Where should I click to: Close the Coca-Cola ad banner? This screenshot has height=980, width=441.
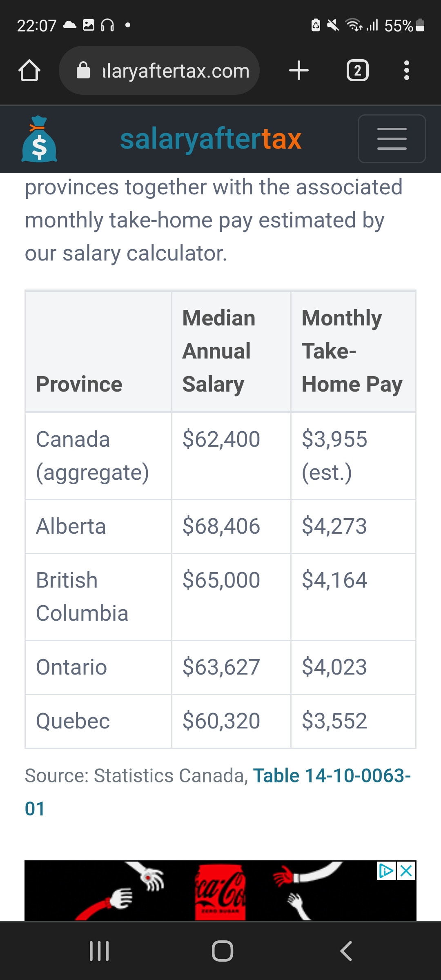(x=407, y=871)
